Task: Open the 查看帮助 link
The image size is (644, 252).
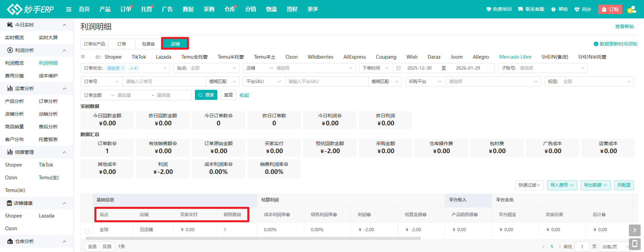Action: (x=624, y=26)
